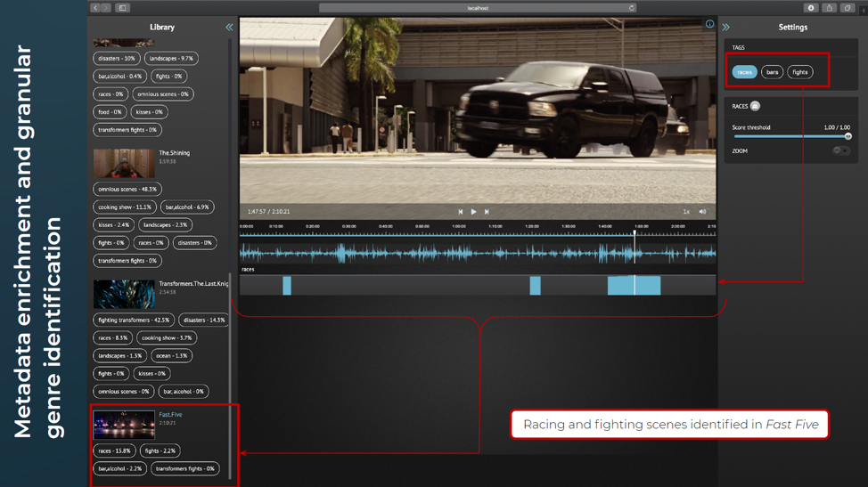Click the Score threshold slider handle
The image size is (868, 487).
[x=848, y=137]
